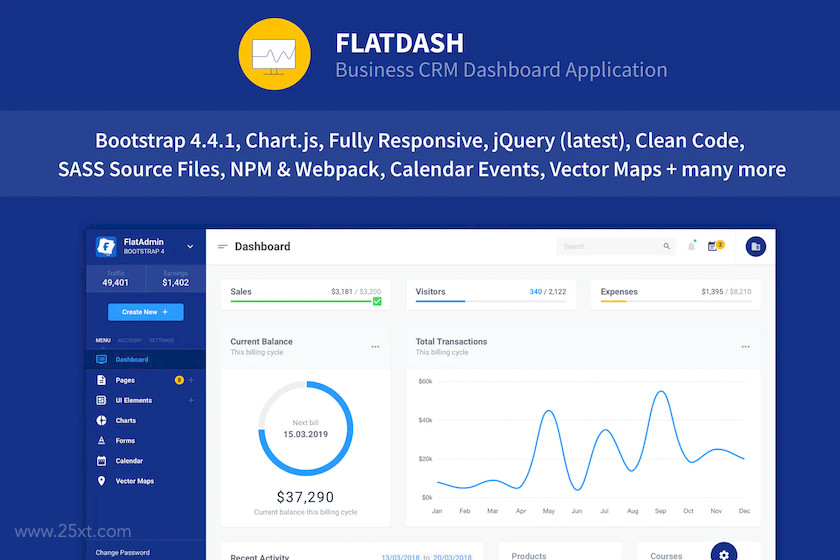The image size is (840, 560).
Task: Open the round user profile avatar
Action: (x=756, y=247)
